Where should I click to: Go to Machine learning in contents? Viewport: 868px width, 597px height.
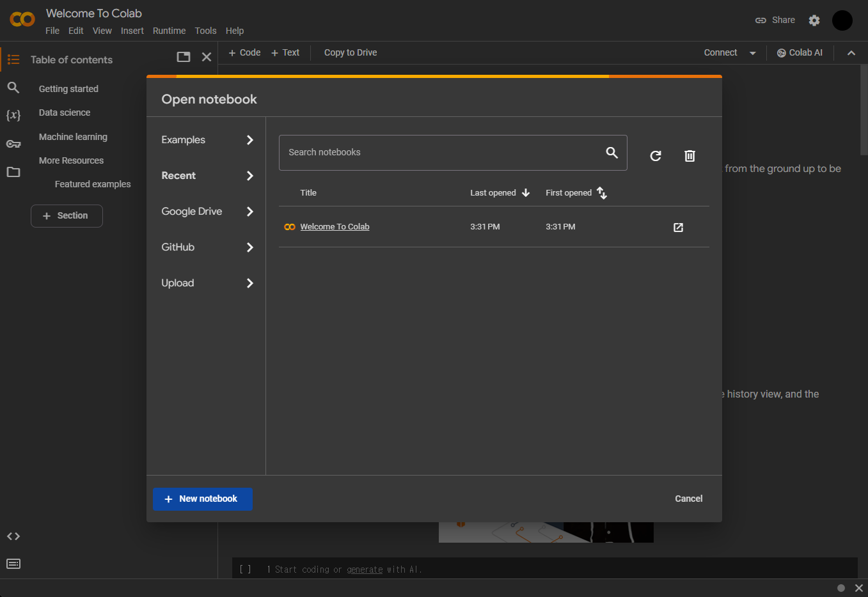(73, 137)
